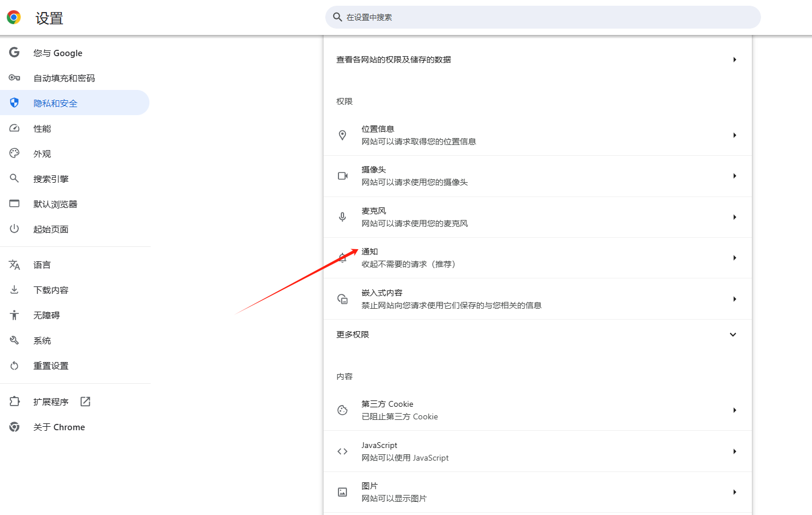This screenshot has width=812, height=515.
Task: Click 网站可以请求使用您的麦克风 text
Action: pos(415,223)
